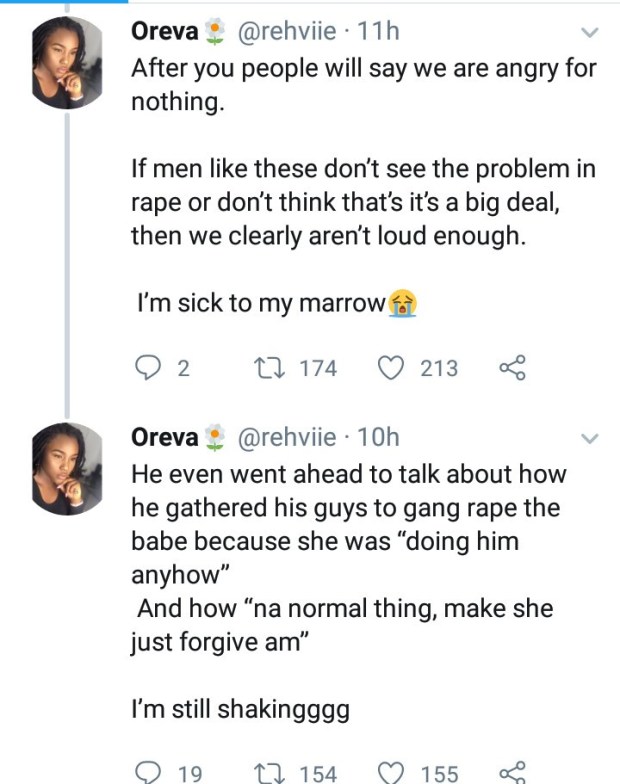The height and width of the screenshot is (784, 620).
Task: Click the @rehviie handle on the 11h tweet
Action: (x=285, y=32)
